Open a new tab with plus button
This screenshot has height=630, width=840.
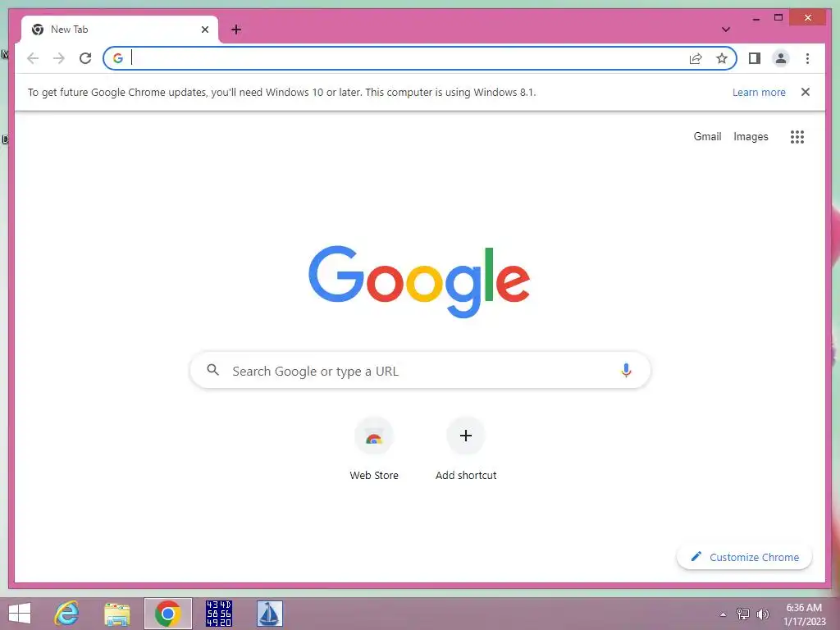(x=236, y=30)
